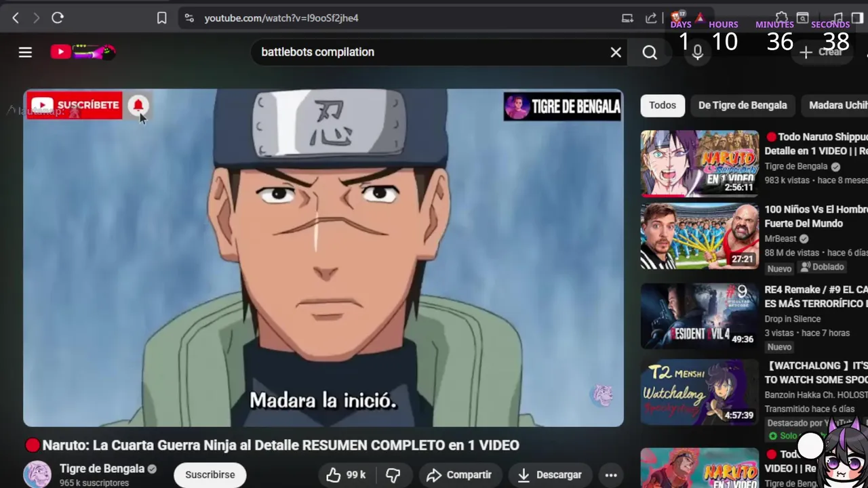The width and height of the screenshot is (868, 488).
Task: Open Watchalong stream thumbnail
Action: pos(700,392)
